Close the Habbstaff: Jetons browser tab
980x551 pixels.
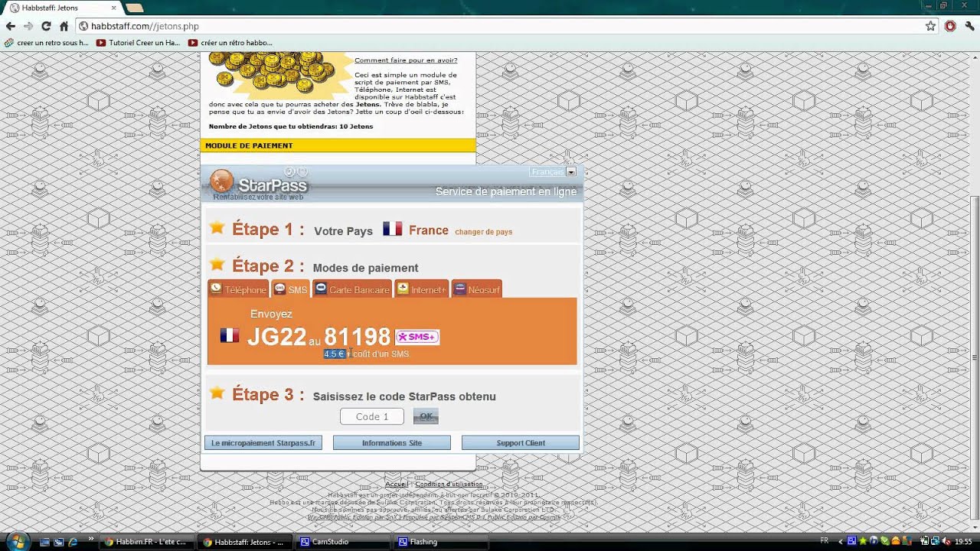pos(113,8)
